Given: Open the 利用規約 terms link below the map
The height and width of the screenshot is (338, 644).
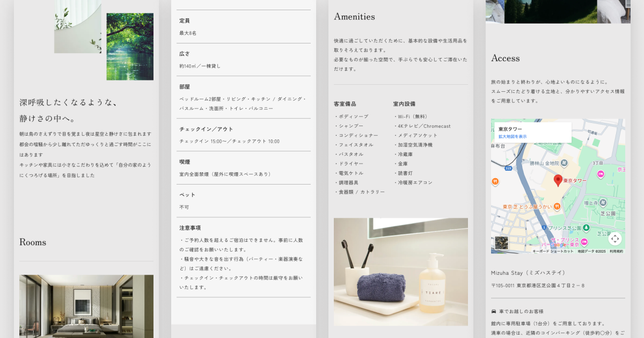Looking at the screenshot, I should [616, 252].
